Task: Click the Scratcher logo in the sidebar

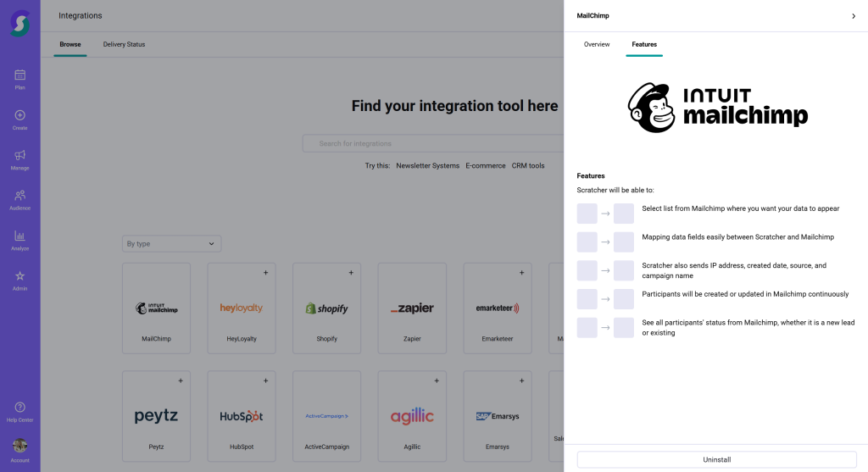Action: (19, 22)
